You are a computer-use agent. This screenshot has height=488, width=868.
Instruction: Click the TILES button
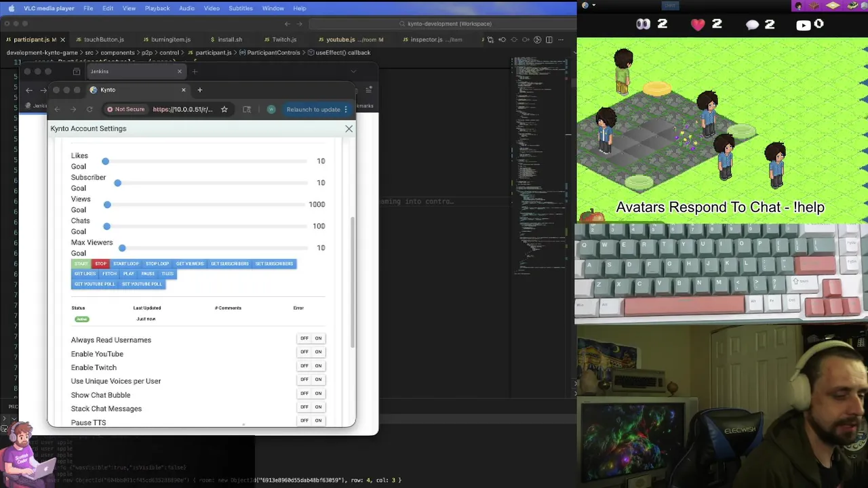[x=167, y=274]
